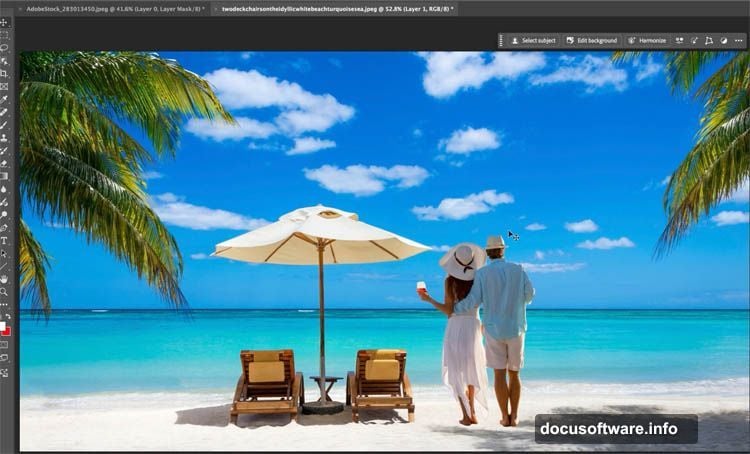Toggle Quick Mask mode in the toolbar
This screenshot has height=454, width=750.
tap(5, 345)
